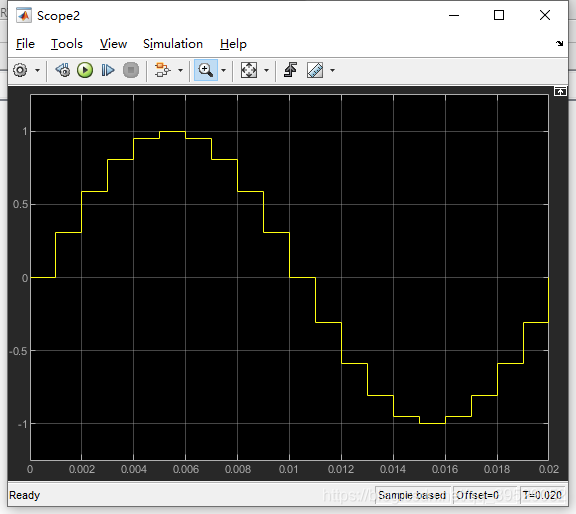
Task: Expand zoom options dropdown arrow
Action: point(223,70)
